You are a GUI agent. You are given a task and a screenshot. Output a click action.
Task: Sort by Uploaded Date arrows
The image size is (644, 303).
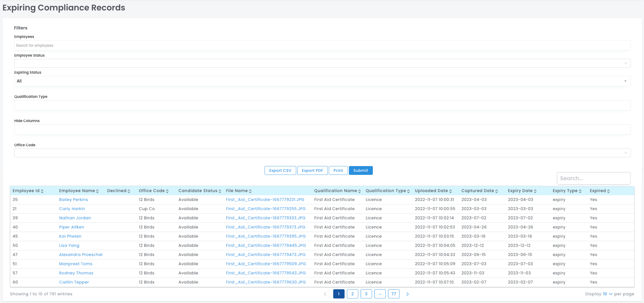pos(451,191)
